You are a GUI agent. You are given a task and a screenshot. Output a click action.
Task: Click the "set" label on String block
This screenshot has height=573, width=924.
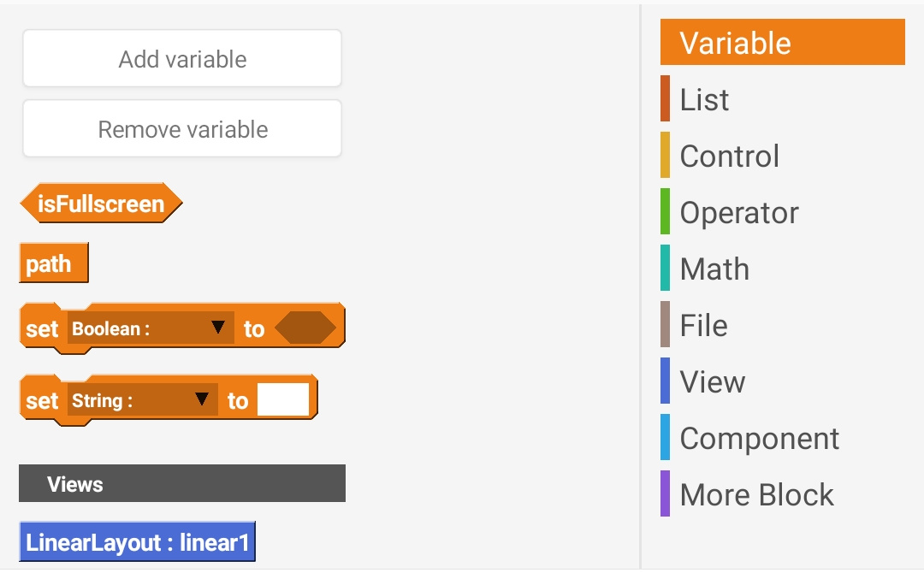click(x=42, y=401)
